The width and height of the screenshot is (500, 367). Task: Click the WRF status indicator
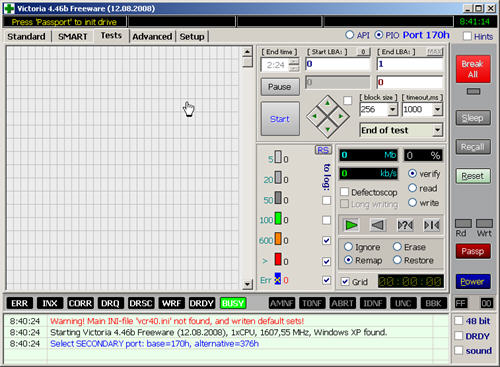coord(171,303)
